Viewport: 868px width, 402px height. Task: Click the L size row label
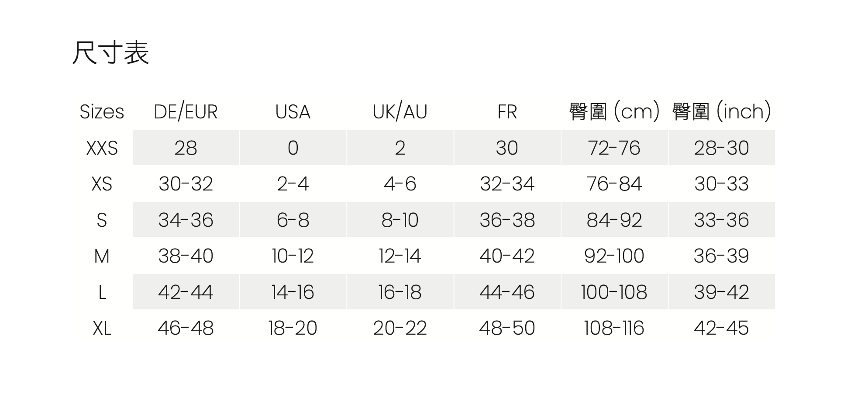102,292
